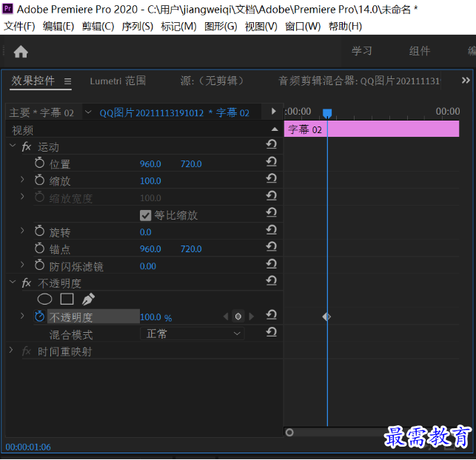
Task: Reset the 防闪烁滤镜 parameter
Action: 272,263
